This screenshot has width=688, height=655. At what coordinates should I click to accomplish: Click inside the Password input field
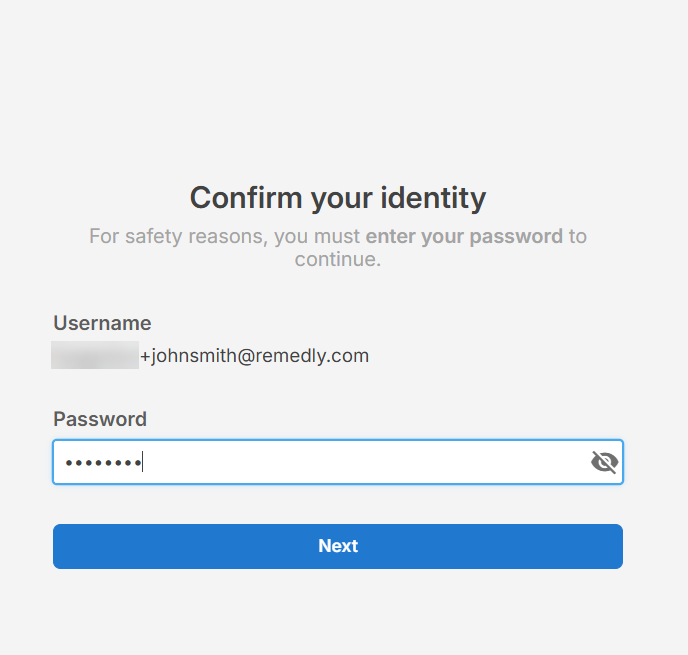click(338, 462)
